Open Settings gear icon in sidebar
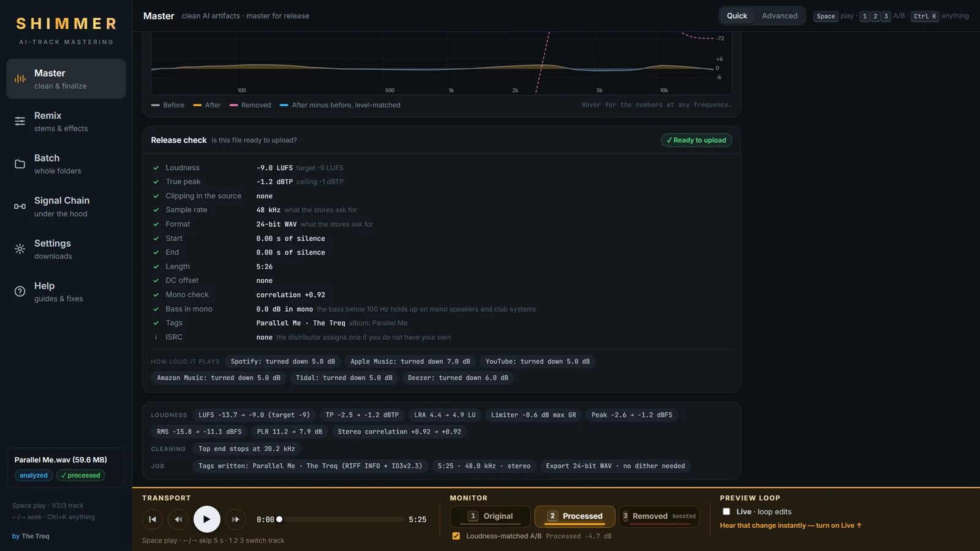This screenshot has height=551, width=980. tap(20, 249)
